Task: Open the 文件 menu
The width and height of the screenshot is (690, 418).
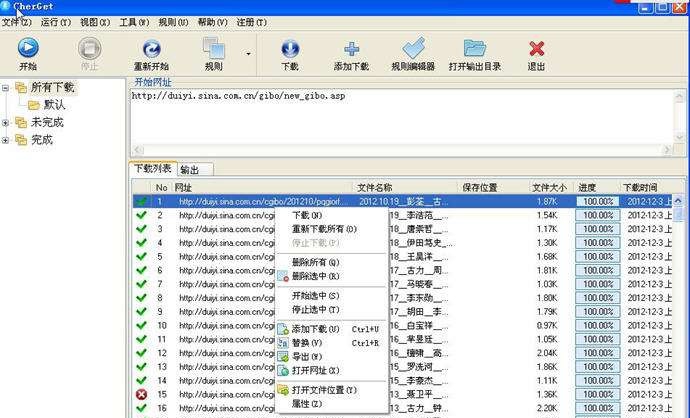Action: (16, 22)
